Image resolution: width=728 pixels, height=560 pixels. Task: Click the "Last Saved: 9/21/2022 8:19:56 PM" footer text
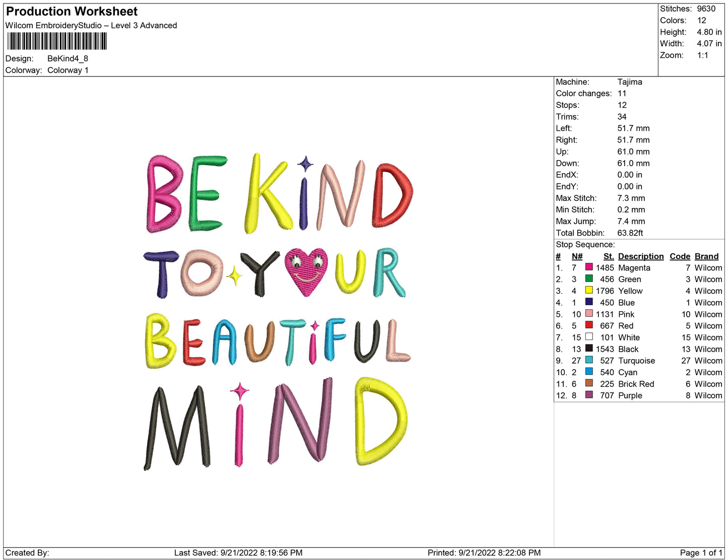point(238,553)
